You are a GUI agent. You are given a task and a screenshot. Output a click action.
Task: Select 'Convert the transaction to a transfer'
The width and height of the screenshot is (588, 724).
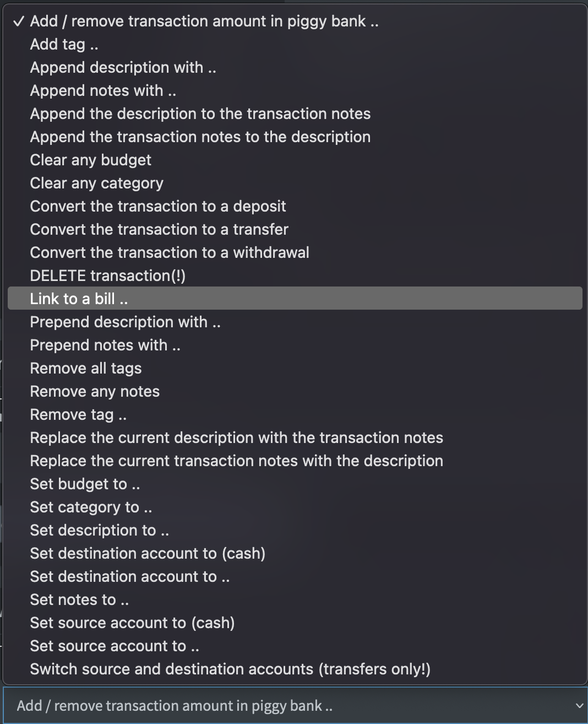159,229
